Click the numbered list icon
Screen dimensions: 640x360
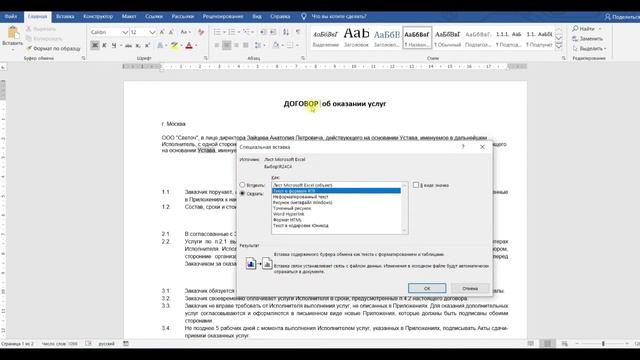231,32
